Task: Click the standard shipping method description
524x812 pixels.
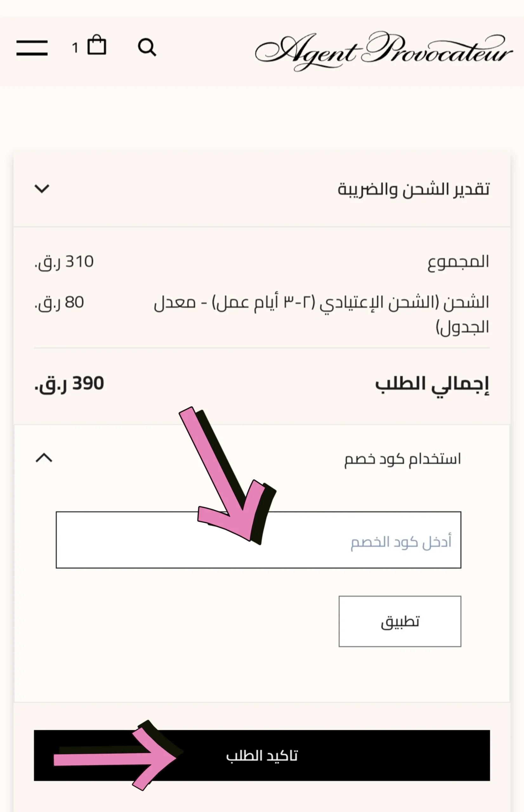Action: tap(322, 314)
